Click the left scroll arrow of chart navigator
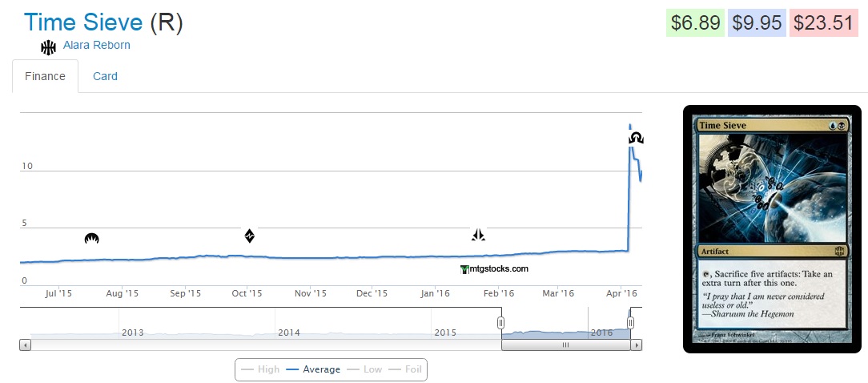The width and height of the screenshot is (868, 383). point(25,345)
